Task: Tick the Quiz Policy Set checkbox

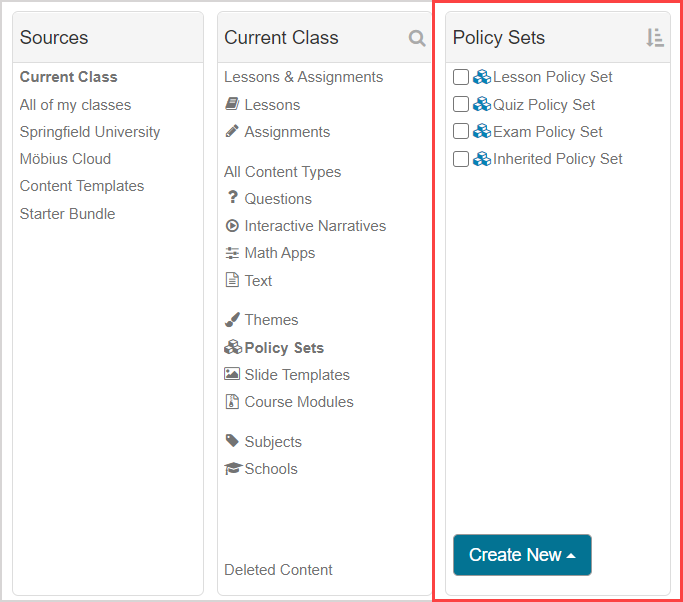Action: point(461,104)
